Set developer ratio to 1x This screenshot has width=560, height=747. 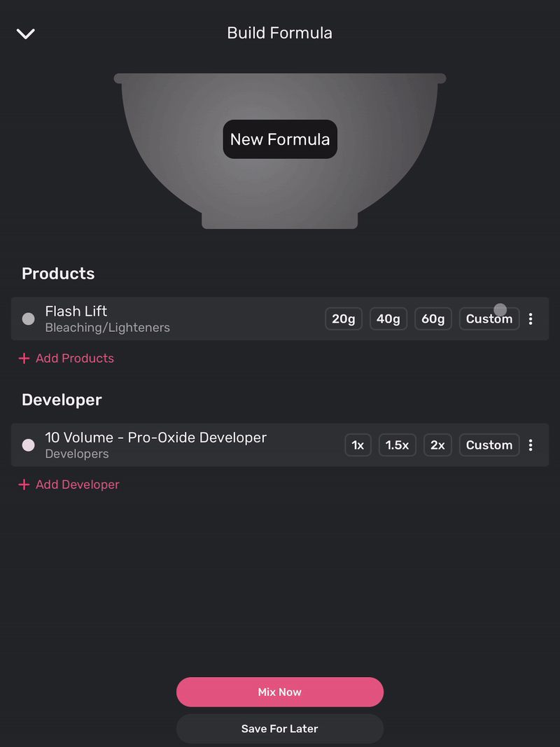pyautogui.click(x=358, y=445)
